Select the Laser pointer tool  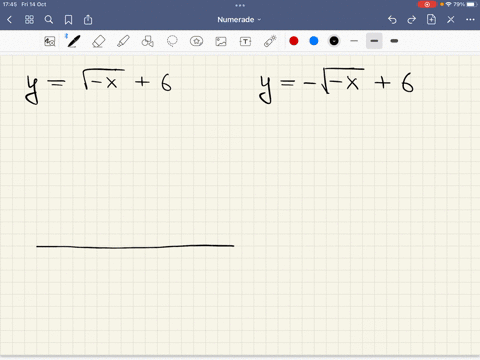point(270,41)
